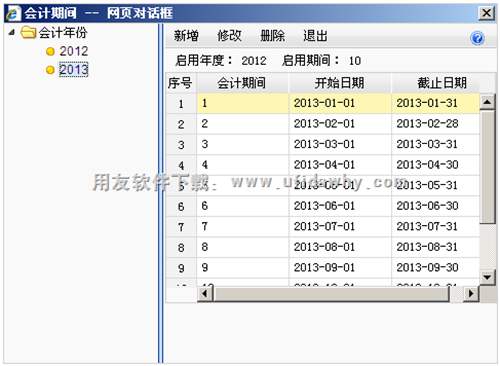This screenshot has height=366, width=500.
Task: Close the 会计期间 dialog window
Action: pos(486,13)
